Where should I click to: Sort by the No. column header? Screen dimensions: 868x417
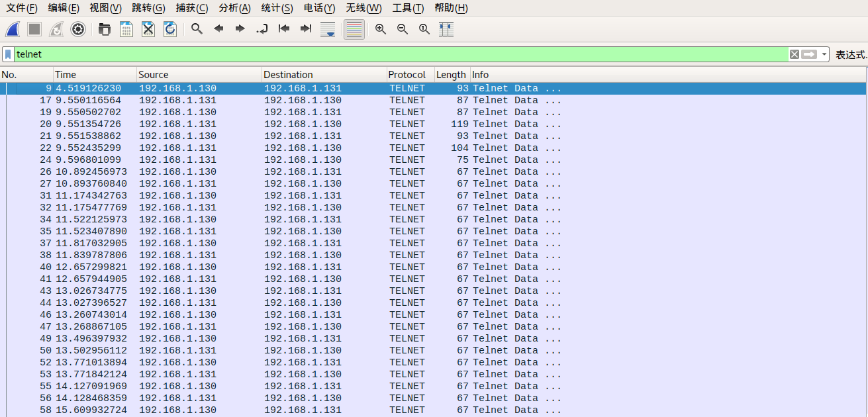pyautogui.click(x=26, y=75)
